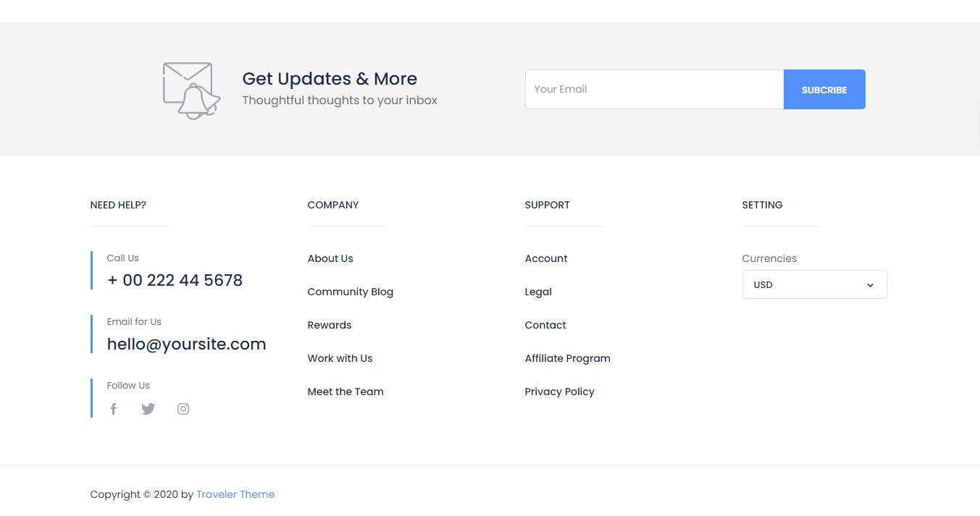Click the hello@yoursite.com email address
980x516 pixels.
pos(186,344)
